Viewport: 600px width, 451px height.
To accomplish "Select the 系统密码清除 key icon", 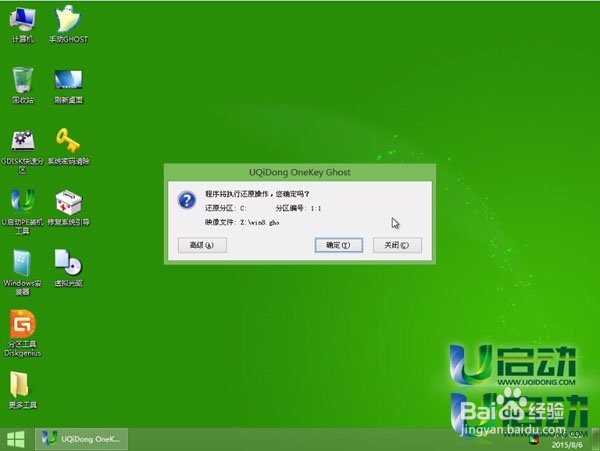I will coord(68,147).
